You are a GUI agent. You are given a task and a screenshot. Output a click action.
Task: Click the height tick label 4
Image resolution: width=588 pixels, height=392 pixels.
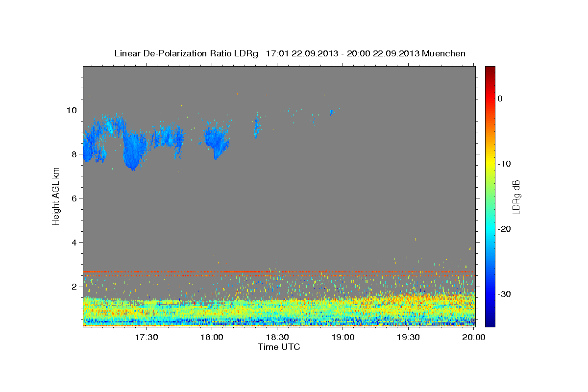pos(75,242)
